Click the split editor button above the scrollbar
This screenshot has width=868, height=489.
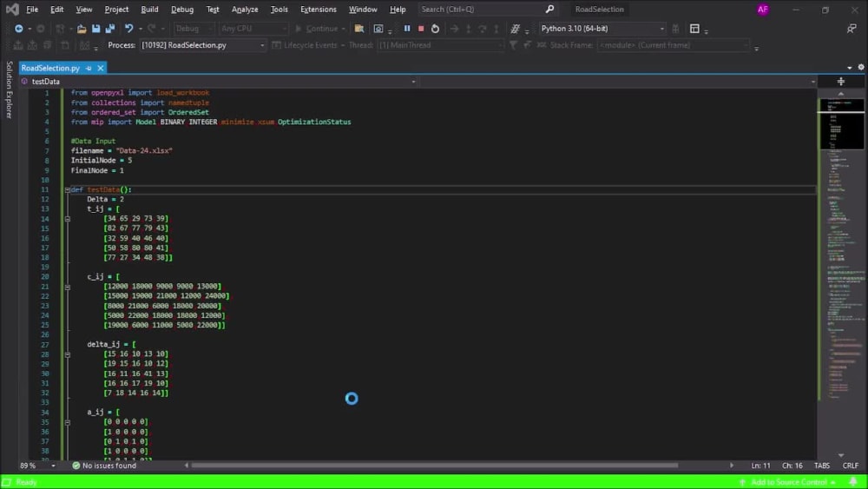point(841,82)
